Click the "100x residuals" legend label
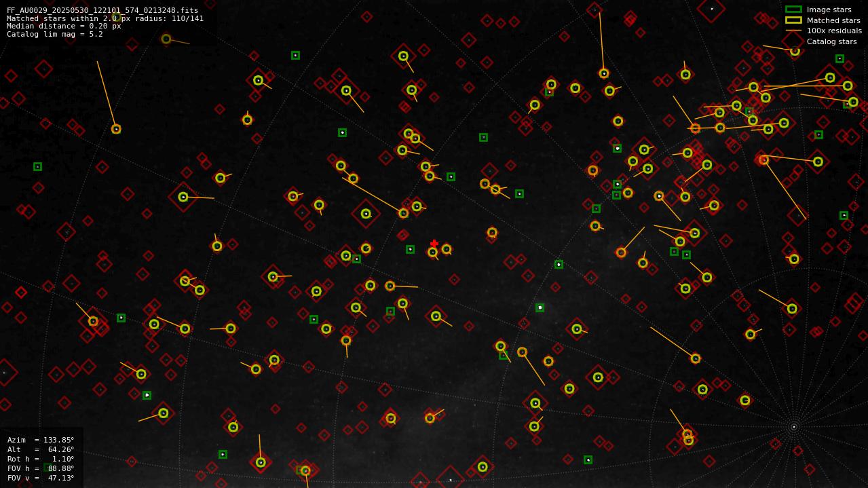 tap(834, 31)
